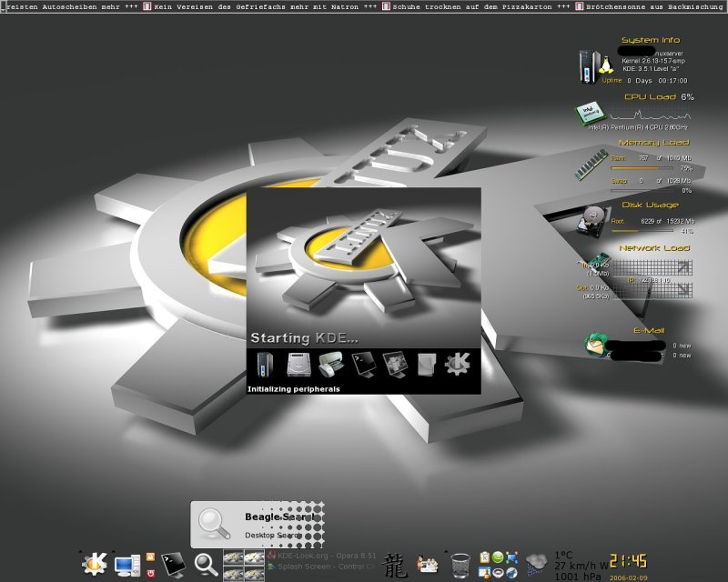Click the silver ring tray icon
This screenshot has height=582, width=728.
(x=498, y=573)
